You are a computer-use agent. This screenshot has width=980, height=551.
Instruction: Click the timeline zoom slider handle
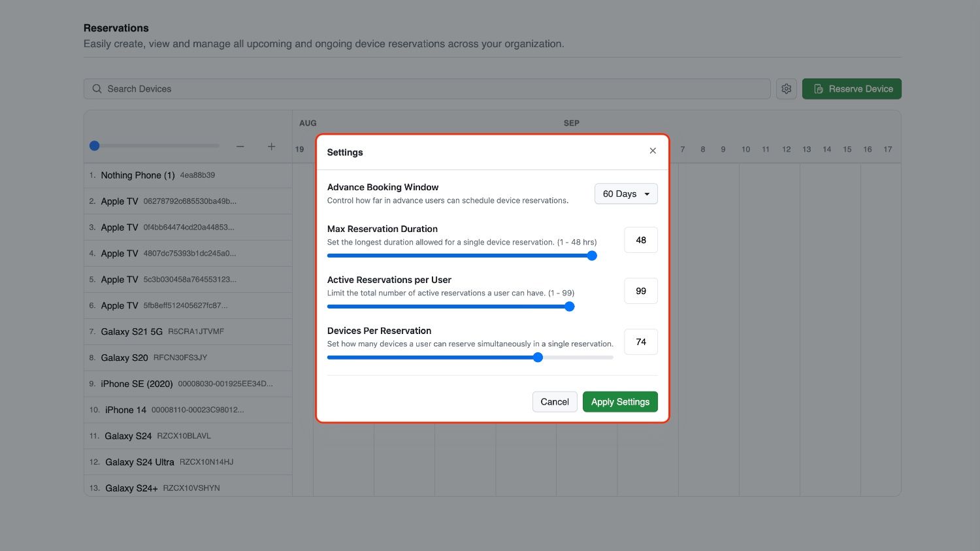click(95, 146)
